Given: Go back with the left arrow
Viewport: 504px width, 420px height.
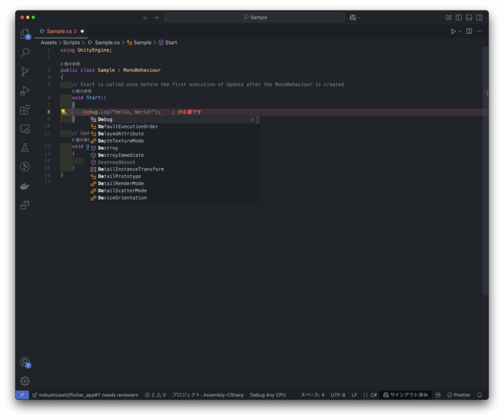Looking at the screenshot, I should coord(146,17).
